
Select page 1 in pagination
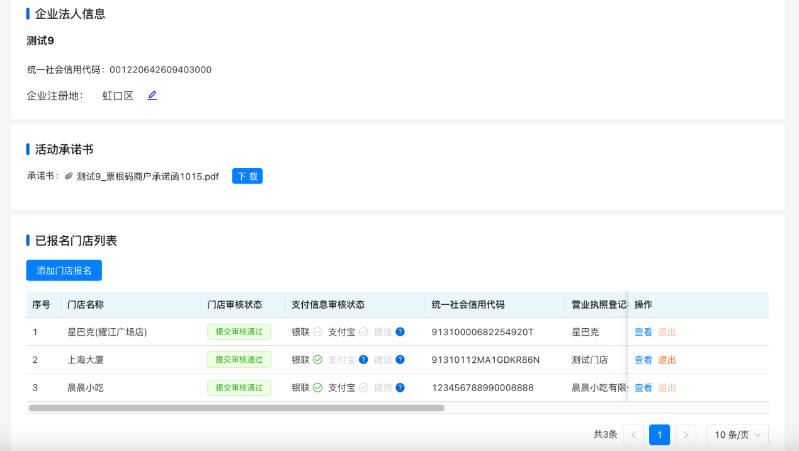pyautogui.click(x=659, y=435)
